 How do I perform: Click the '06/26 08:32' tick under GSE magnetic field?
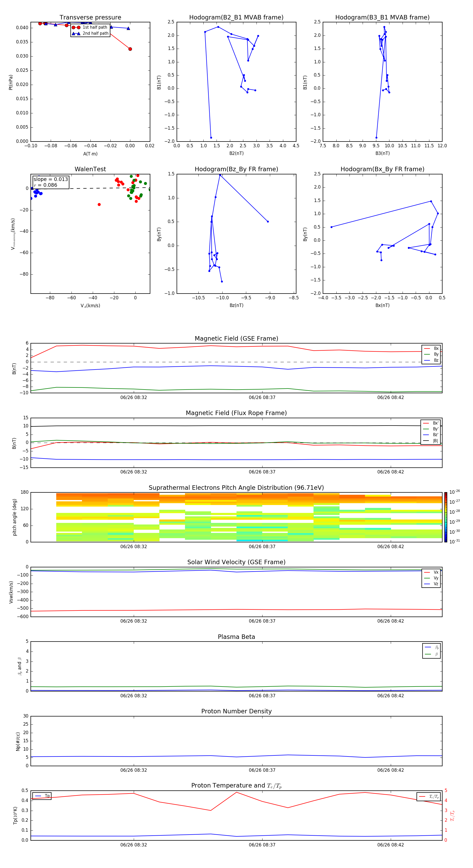pyautogui.click(x=134, y=397)
